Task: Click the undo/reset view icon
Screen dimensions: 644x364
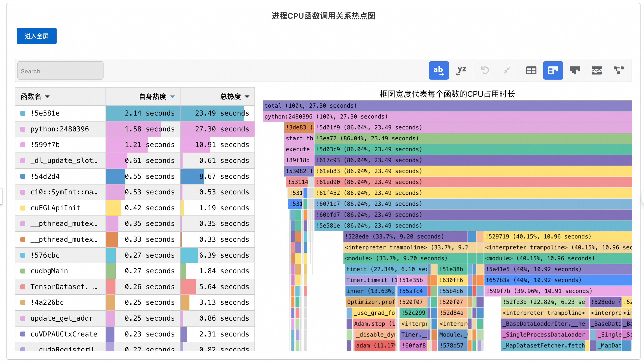Action: 485,70
